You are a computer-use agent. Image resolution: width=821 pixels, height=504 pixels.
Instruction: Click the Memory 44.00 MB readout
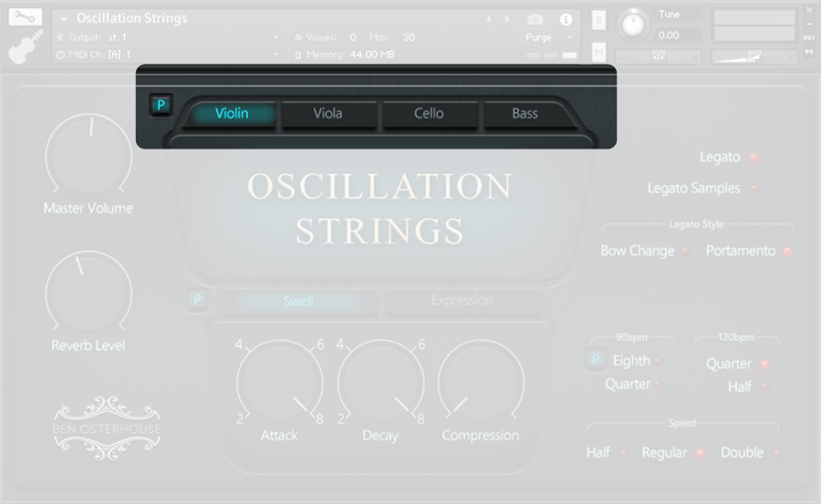[346, 55]
